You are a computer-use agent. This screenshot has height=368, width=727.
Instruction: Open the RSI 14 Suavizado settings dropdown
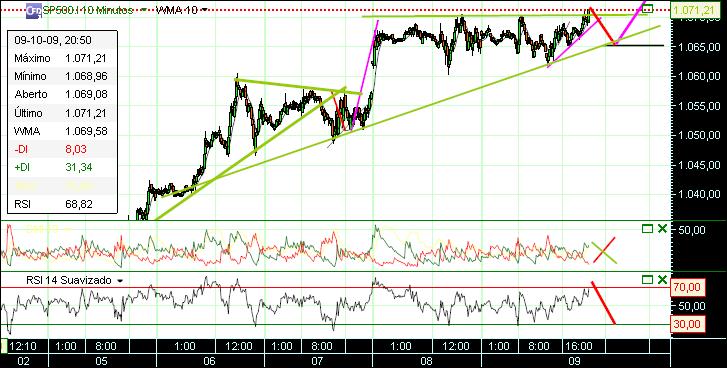click(x=120, y=281)
